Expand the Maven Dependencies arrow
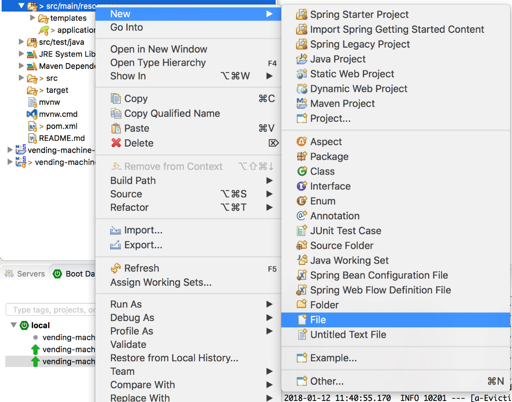 coord(21,66)
